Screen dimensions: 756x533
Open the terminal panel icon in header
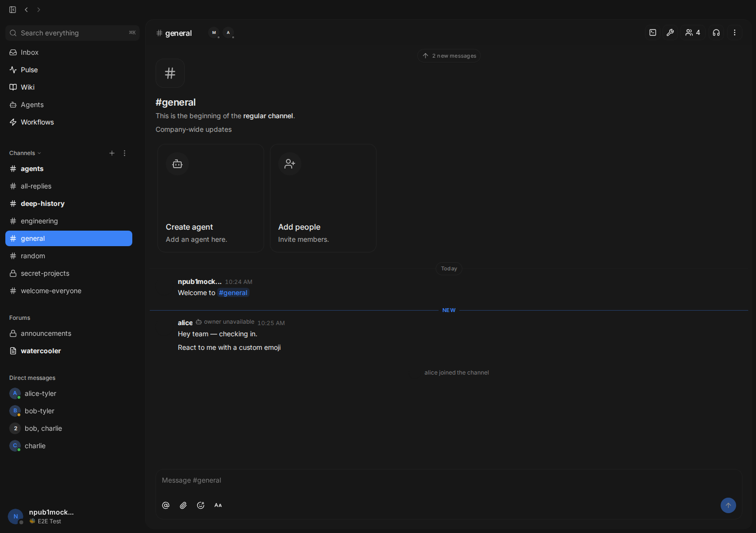click(653, 32)
